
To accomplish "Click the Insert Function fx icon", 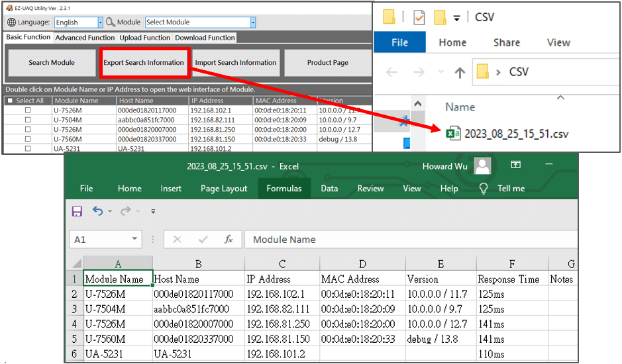I will point(229,239).
